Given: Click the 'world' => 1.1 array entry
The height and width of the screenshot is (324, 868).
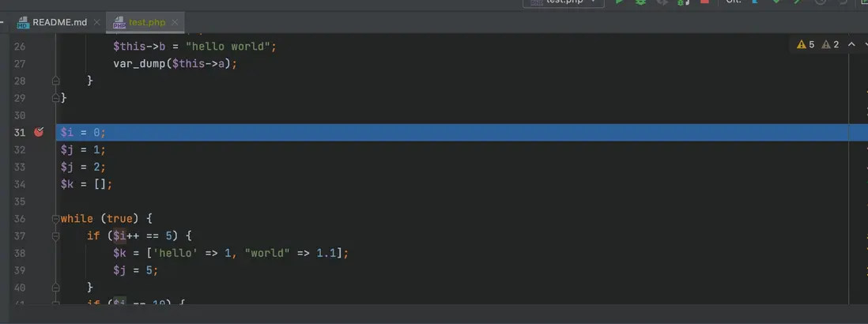Looking at the screenshot, I should click(290, 253).
